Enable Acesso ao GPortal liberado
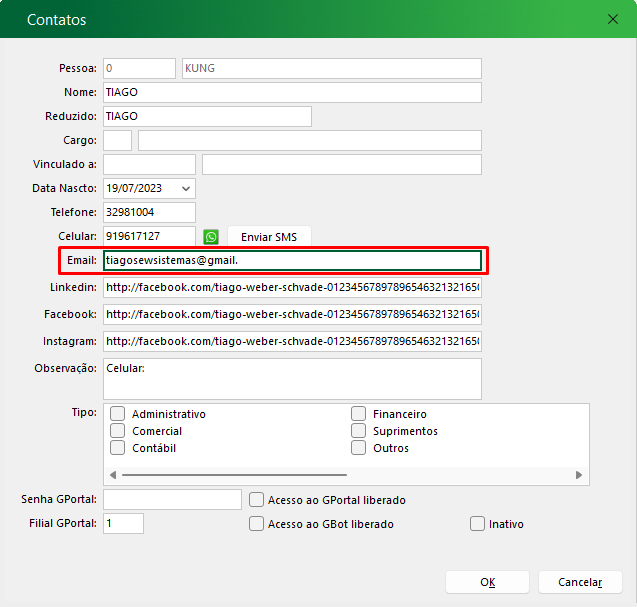This screenshot has height=607, width=637. pyautogui.click(x=257, y=500)
